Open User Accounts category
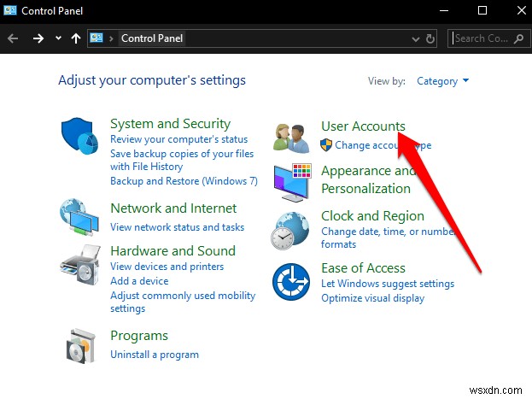532x399 pixels. 363,126
